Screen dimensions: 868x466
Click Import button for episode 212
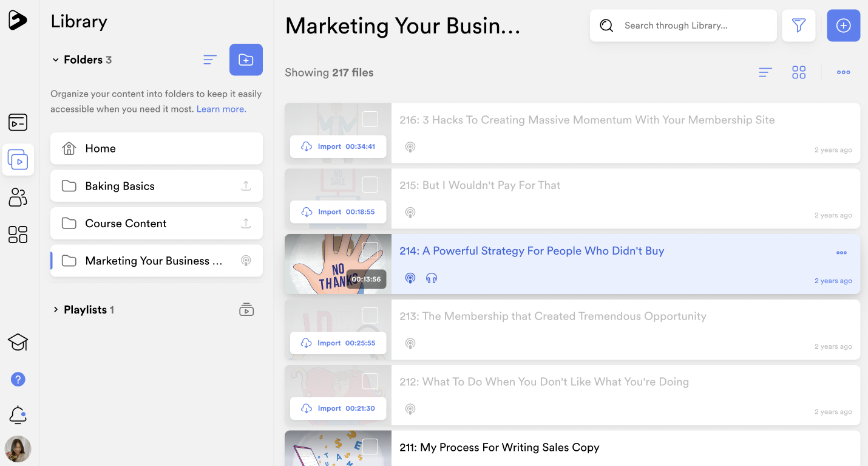[338, 408]
